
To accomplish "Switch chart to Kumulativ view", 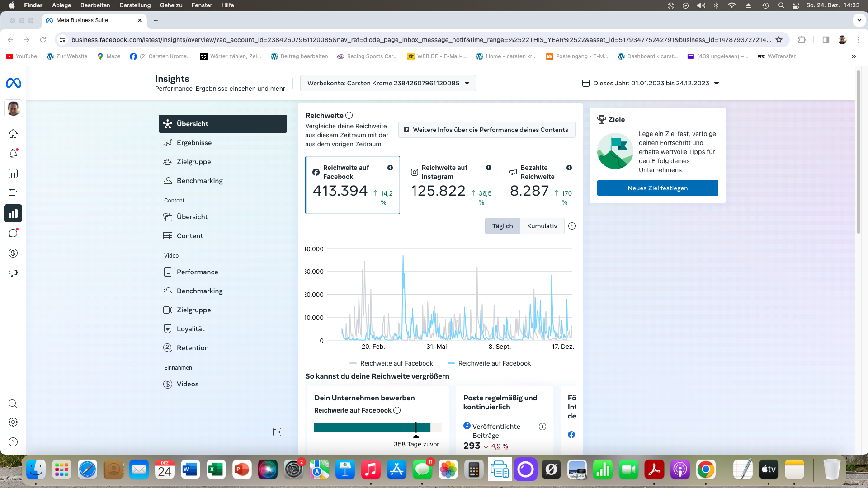I will pyautogui.click(x=542, y=226).
